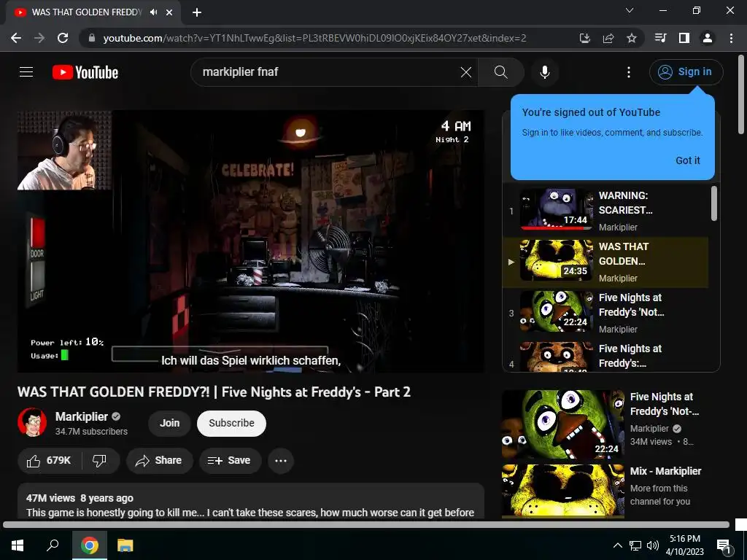This screenshot has height=560, width=747.
Task: Share this page from the address bar
Action: pos(608,38)
